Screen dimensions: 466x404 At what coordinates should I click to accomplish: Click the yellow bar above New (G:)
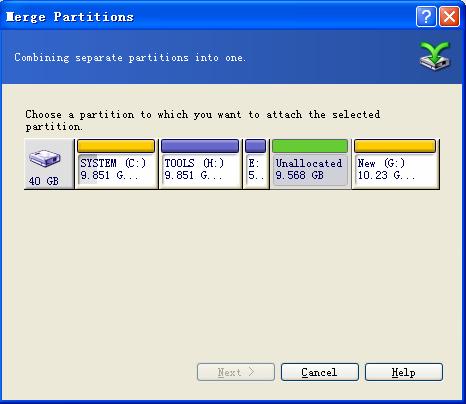395,146
